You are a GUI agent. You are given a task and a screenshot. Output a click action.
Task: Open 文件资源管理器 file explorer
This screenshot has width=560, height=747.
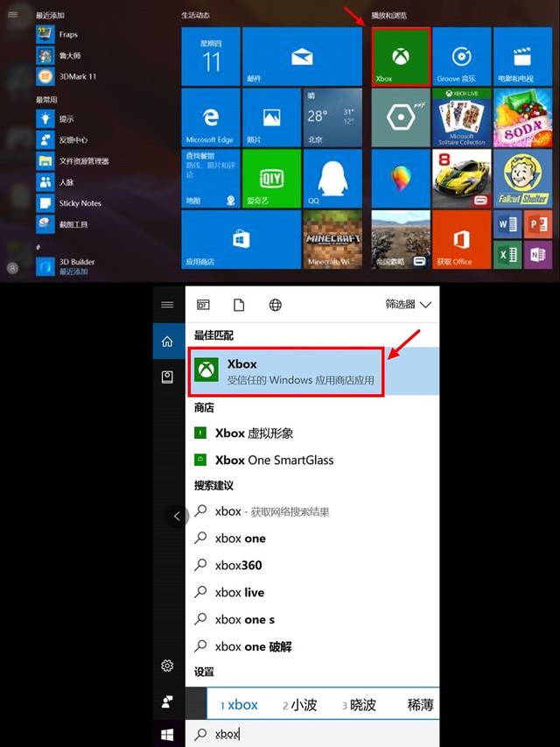pyautogui.click(x=73, y=161)
